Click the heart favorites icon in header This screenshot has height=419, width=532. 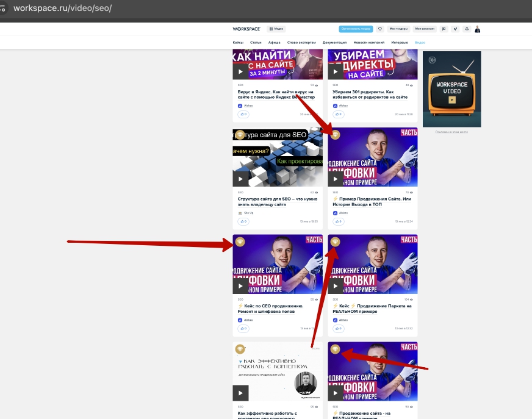pos(379,29)
